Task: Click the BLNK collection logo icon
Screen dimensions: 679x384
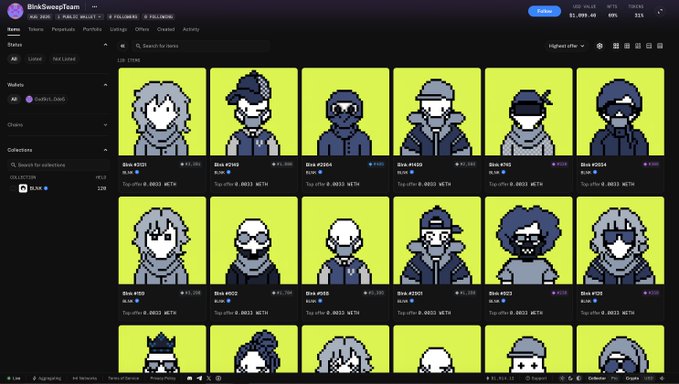Action: tap(23, 188)
